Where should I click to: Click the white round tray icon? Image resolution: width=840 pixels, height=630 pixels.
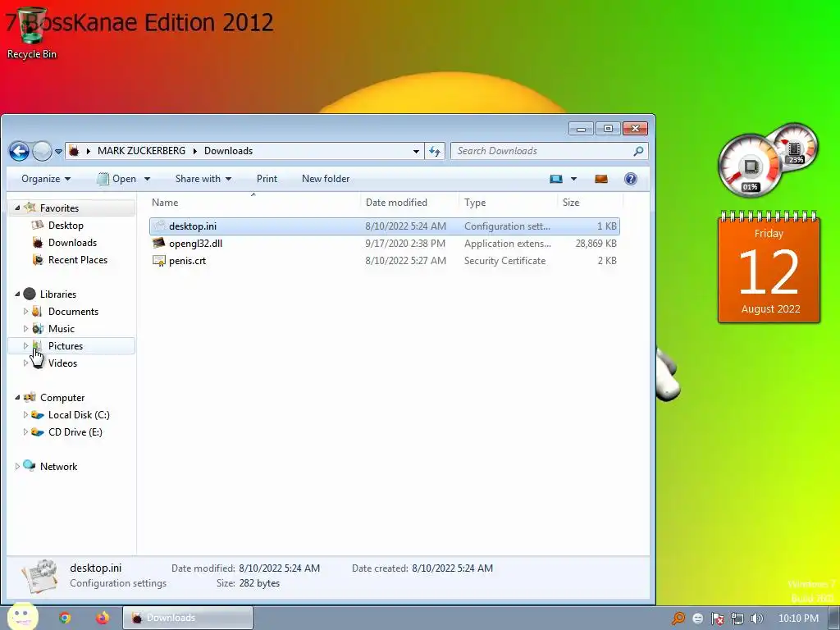[697, 619]
